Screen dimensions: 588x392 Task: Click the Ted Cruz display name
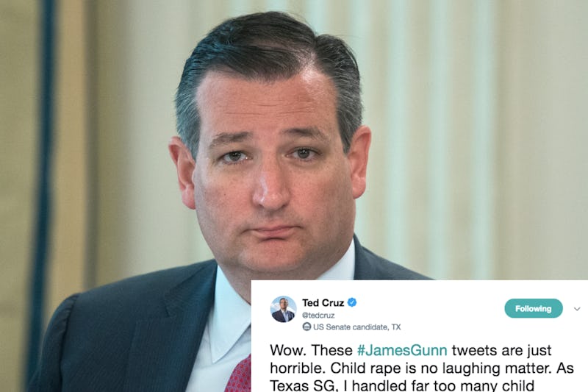pos(323,302)
